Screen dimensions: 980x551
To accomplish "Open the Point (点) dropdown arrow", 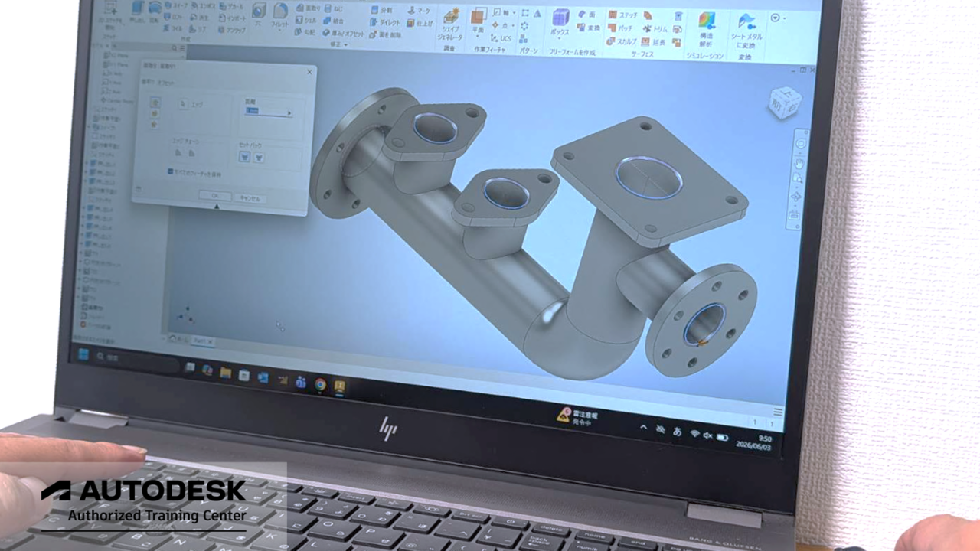I will (512, 26).
